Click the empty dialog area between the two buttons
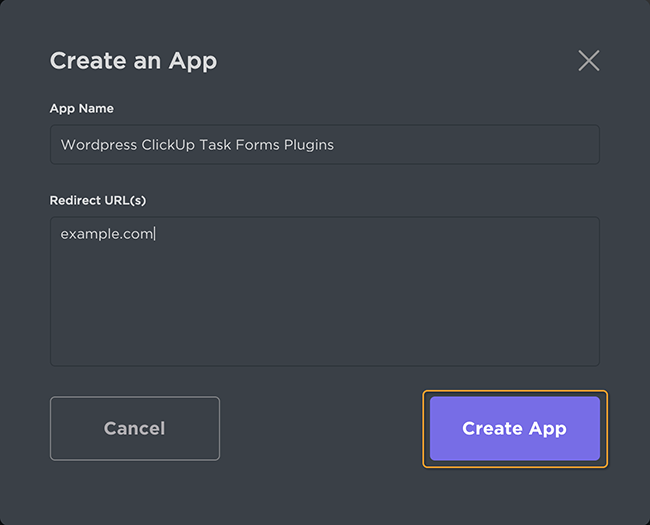This screenshot has width=650, height=525. tap(321, 428)
